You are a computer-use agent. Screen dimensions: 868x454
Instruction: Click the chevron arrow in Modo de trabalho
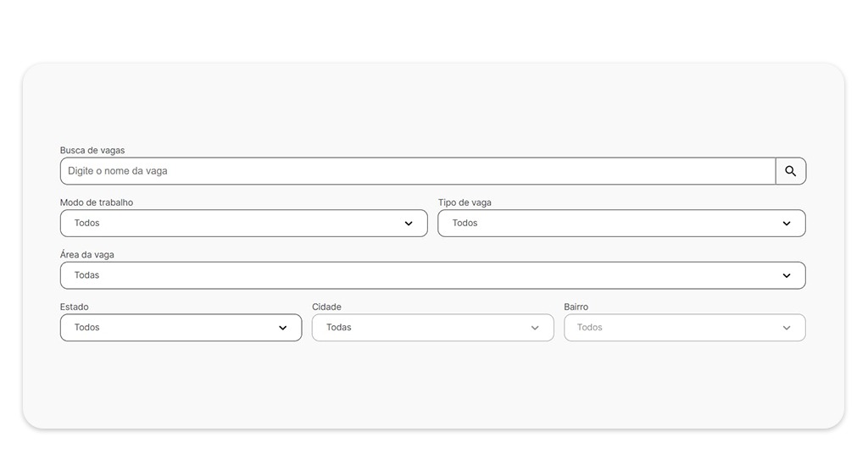[x=409, y=224]
